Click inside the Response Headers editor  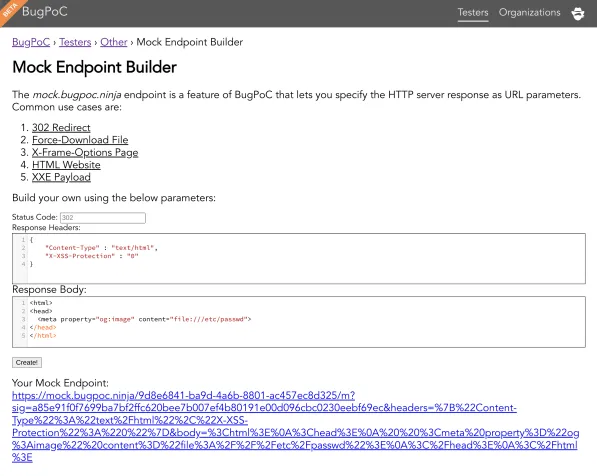point(299,259)
